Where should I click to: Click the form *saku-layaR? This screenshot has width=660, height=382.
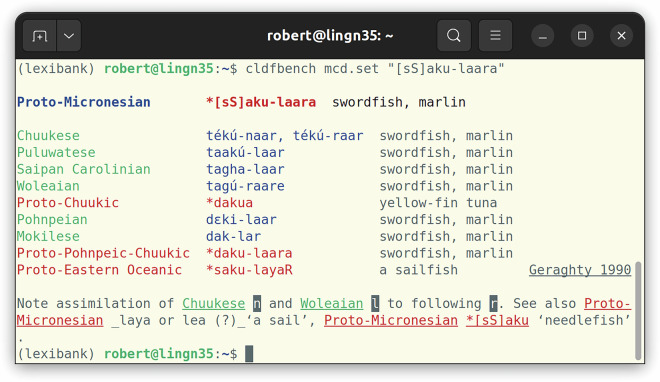(249, 270)
